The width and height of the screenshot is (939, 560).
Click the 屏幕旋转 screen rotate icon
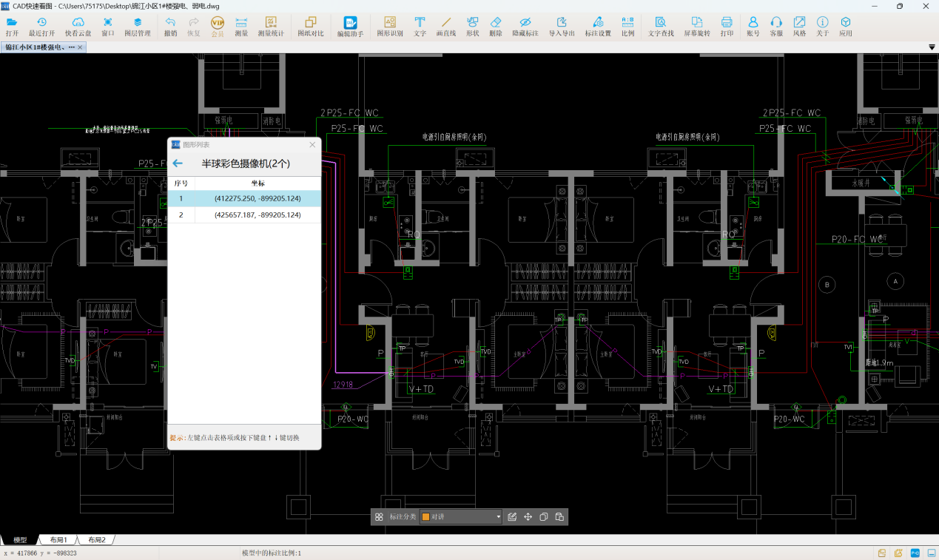(697, 27)
